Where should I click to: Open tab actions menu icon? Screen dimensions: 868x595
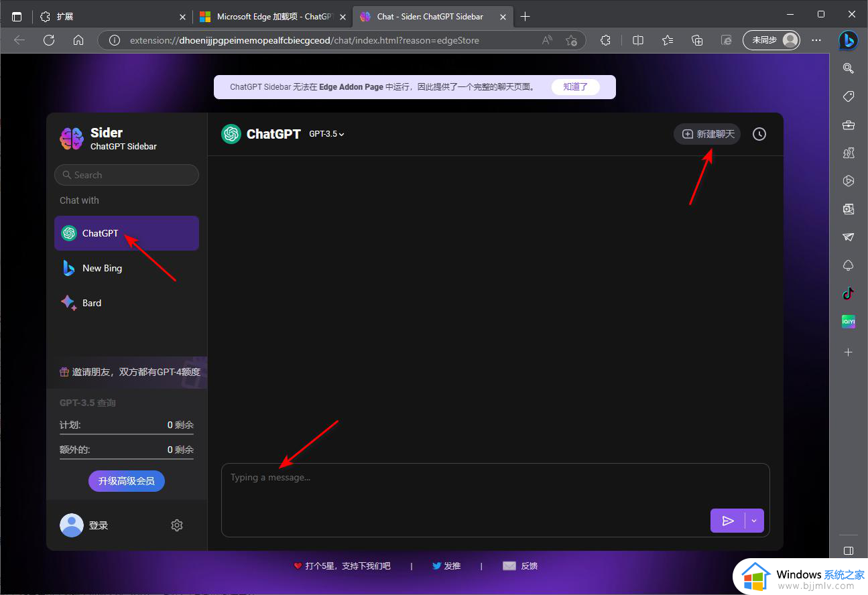click(17, 17)
